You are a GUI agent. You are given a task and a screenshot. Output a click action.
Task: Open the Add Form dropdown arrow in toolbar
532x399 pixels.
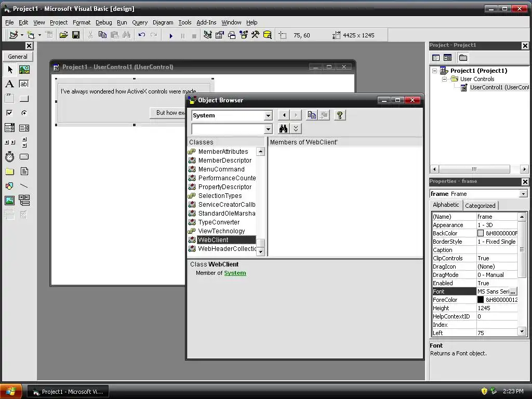coord(39,35)
